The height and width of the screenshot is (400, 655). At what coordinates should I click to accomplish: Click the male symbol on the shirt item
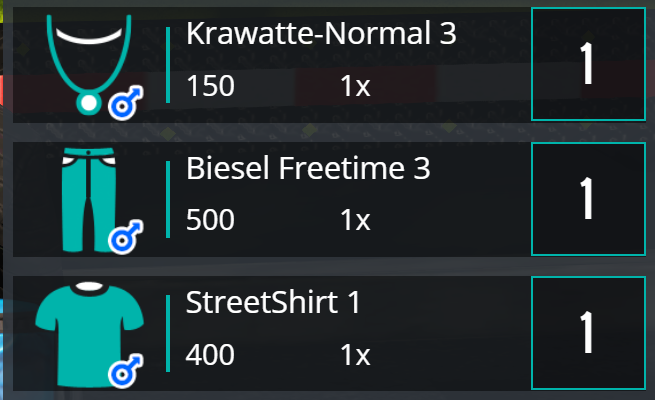coord(126,371)
